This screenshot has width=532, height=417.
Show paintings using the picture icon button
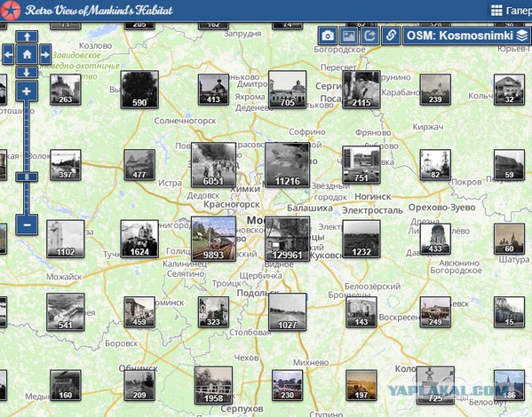coord(349,35)
